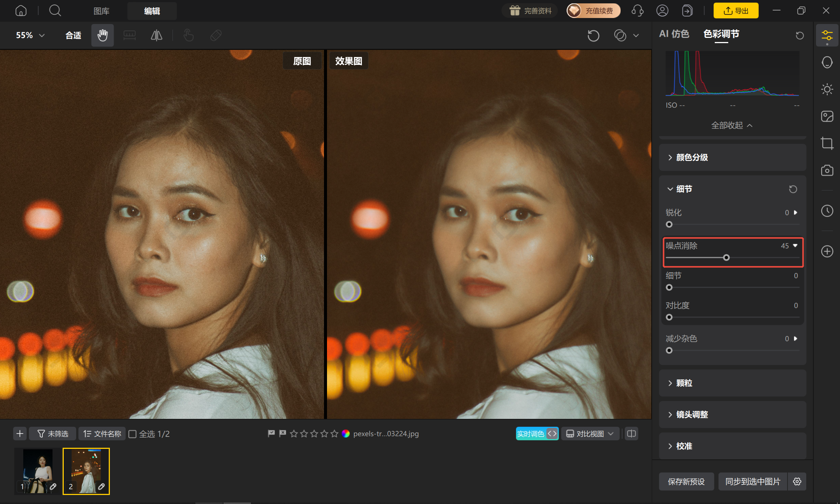Viewport: 840px width, 504px height.
Task: Select the touch retouch finger tool
Action: [189, 35]
